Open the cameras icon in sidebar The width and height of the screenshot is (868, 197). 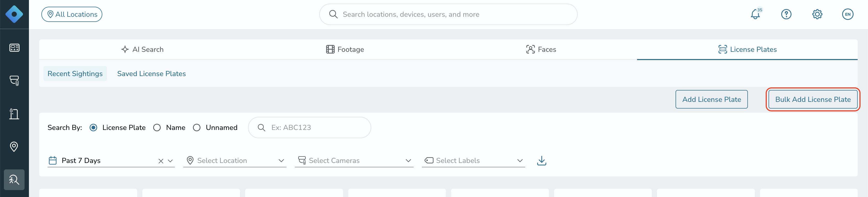pos(14,81)
